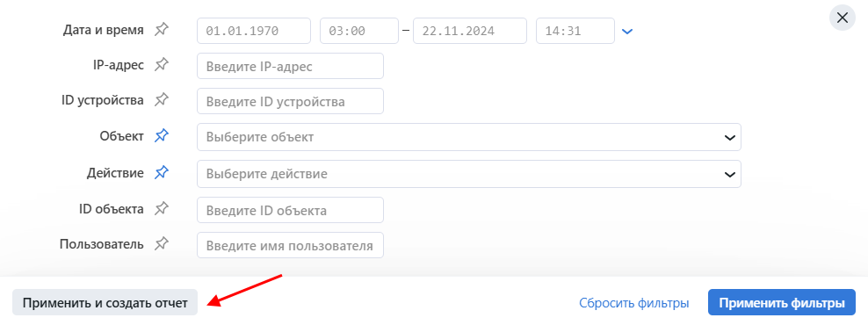The image size is (868, 325).
Task: Focus the Введите ID объекта input
Action: [290, 211]
